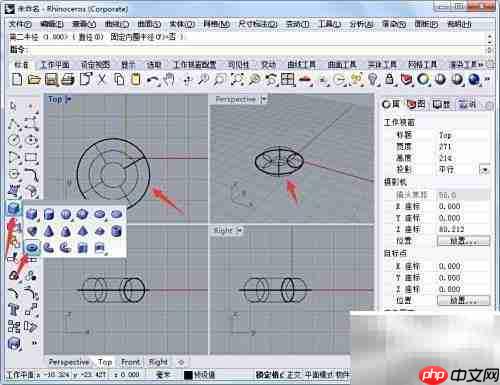Switch to the 实体工具 toolbar tab

(x=382, y=64)
